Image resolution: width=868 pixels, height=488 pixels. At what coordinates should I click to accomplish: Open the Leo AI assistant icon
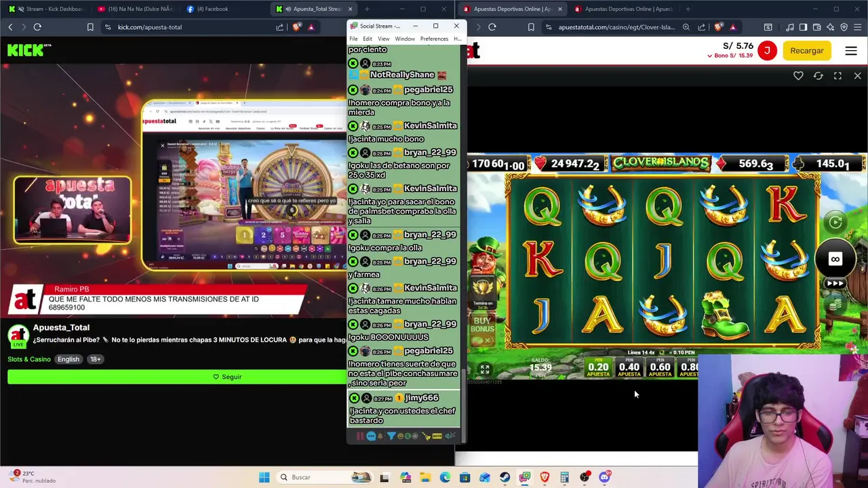pos(831,27)
